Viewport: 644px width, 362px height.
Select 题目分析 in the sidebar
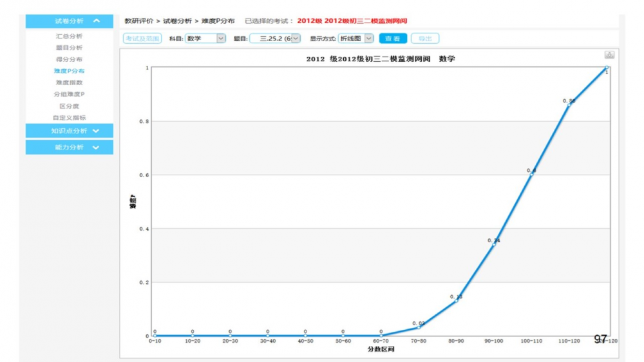click(69, 48)
